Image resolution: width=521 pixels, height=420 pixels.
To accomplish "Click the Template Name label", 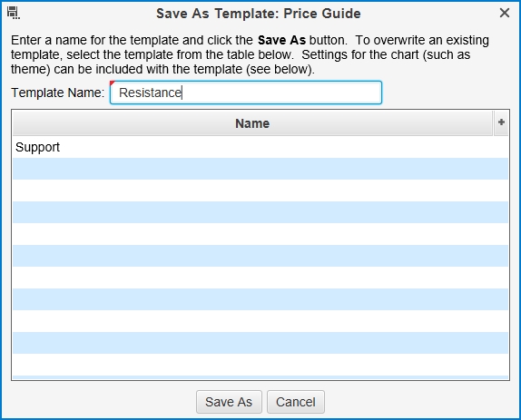I will coord(58,93).
